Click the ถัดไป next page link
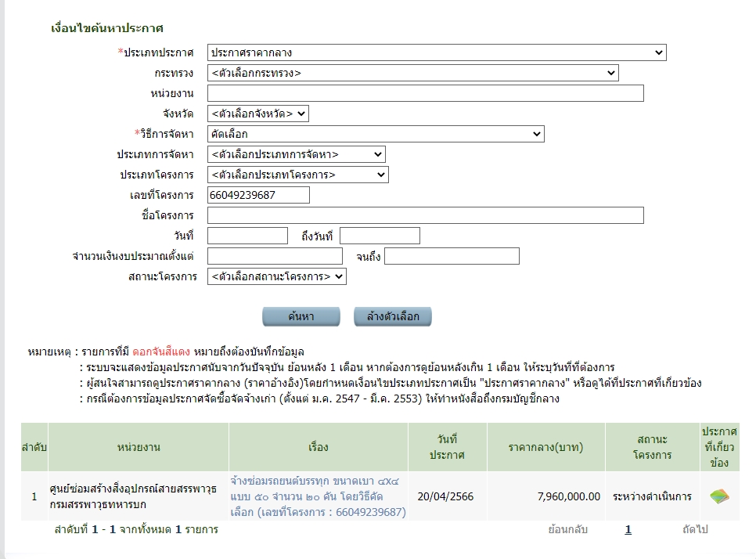The width and height of the screenshot is (756, 559). pyautogui.click(x=695, y=529)
